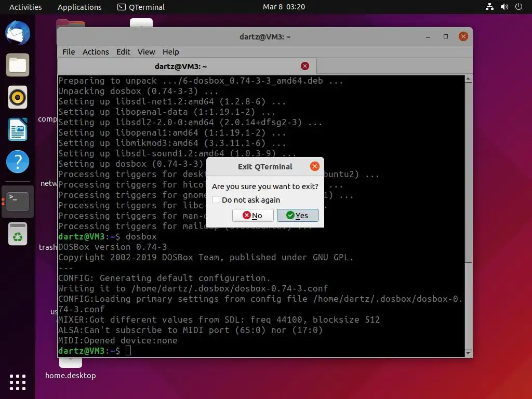
Task: Open the Applications menu in top bar
Action: pyautogui.click(x=79, y=7)
